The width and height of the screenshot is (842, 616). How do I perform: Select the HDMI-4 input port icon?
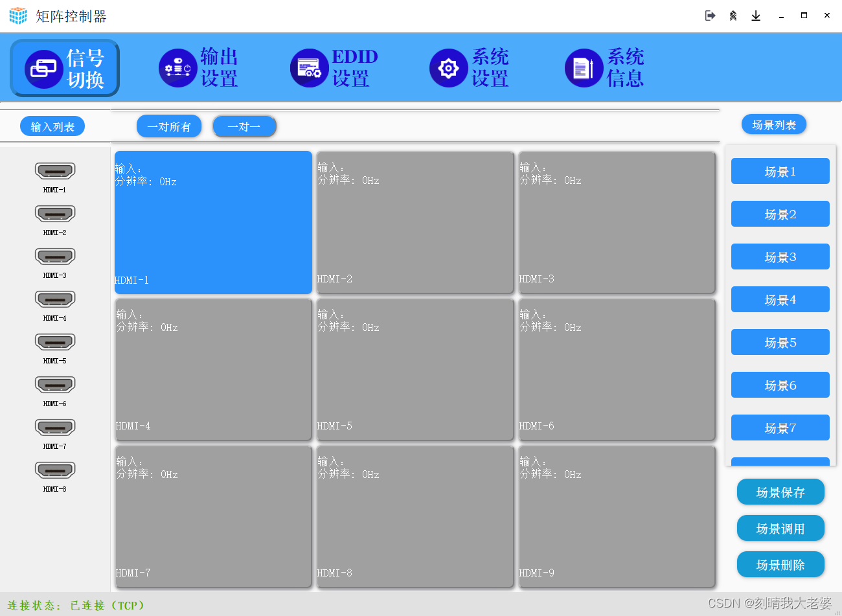(55, 299)
